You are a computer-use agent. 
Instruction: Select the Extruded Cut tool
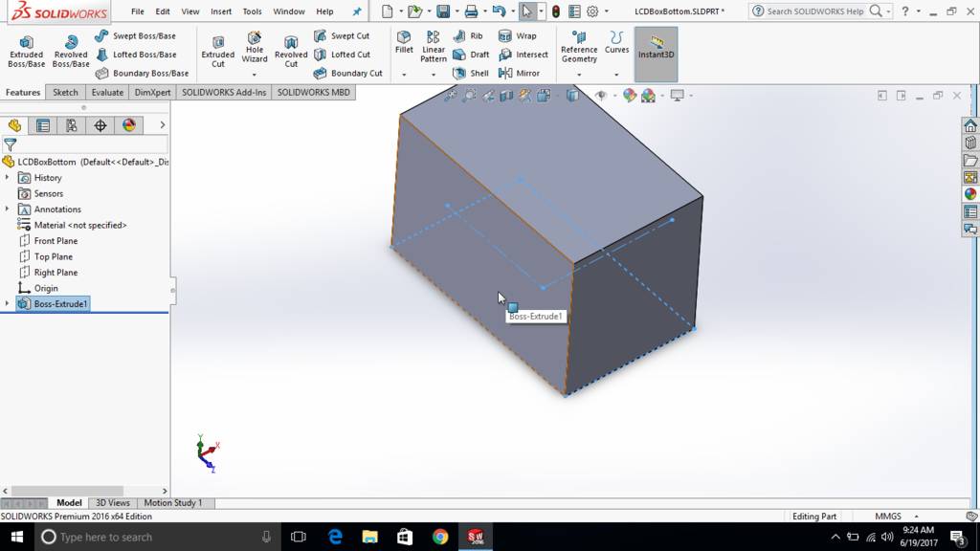(218, 52)
